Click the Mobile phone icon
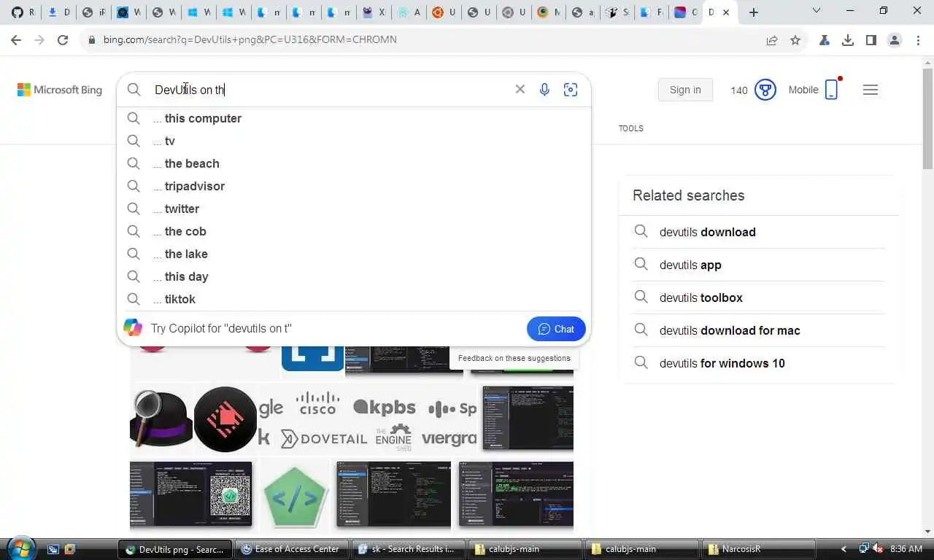The width and height of the screenshot is (934, 560). pyautogui.click(x=831, y=90)
